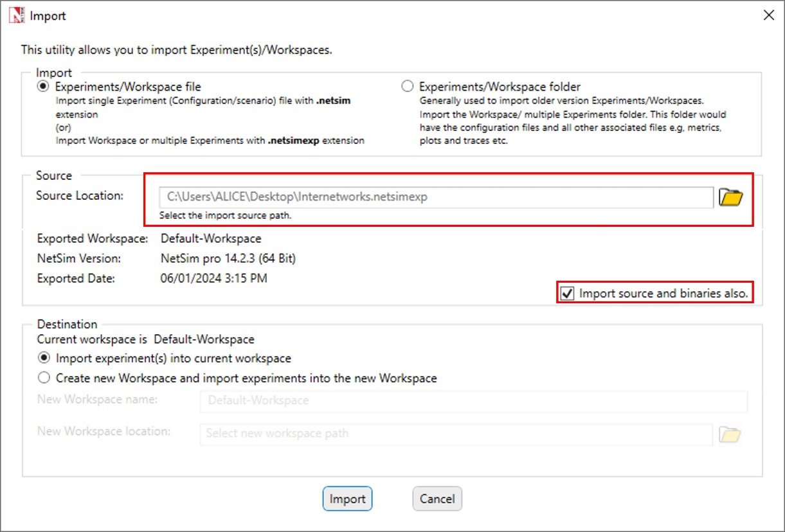The width and height of the screenshot is (785, 532).
Task: Choose Import experiment(s) into current workspace
Action: [44, 358]
